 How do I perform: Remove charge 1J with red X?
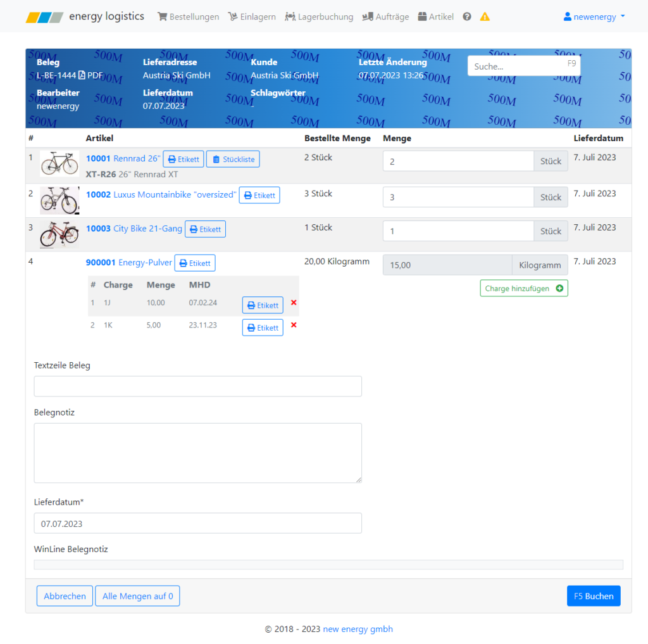pos(294,303)
